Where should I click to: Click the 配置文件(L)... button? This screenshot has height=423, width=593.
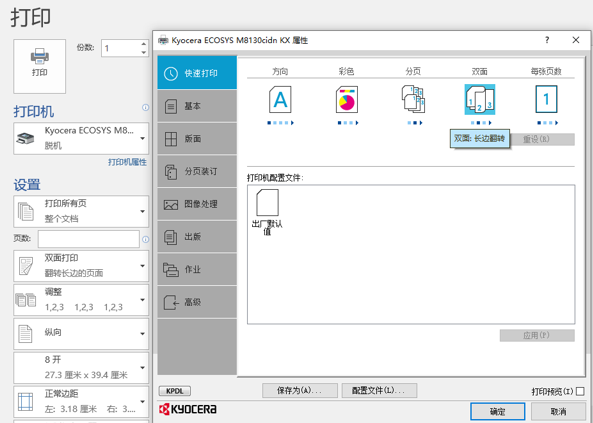[x=379, y=390]
